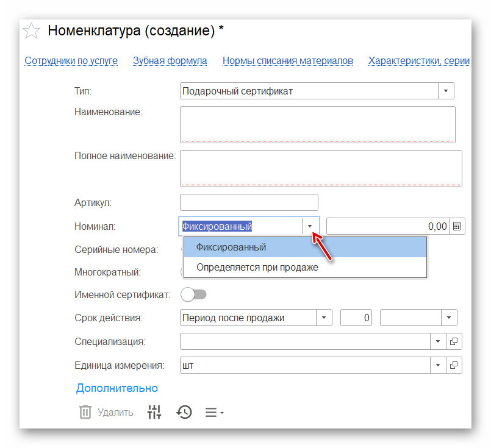Open calculator icon in Номинал amount field
The image size is (491, 448).
coord(457,226)
